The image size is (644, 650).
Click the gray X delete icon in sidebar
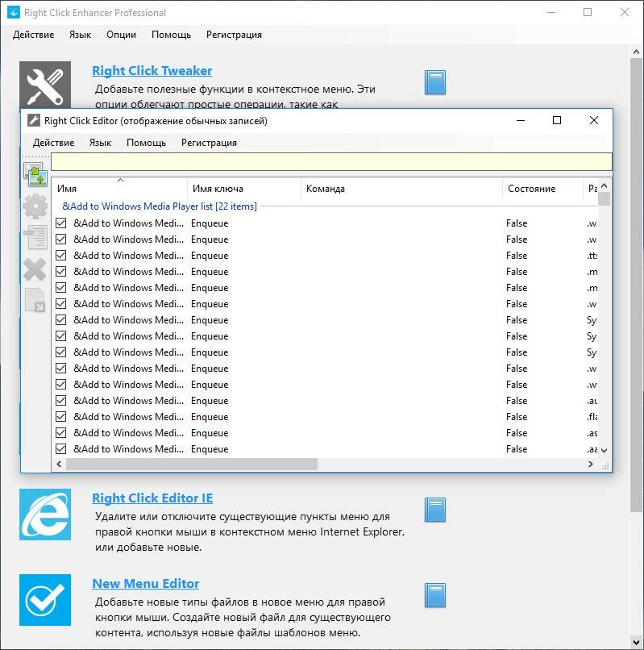coord(35,269)
